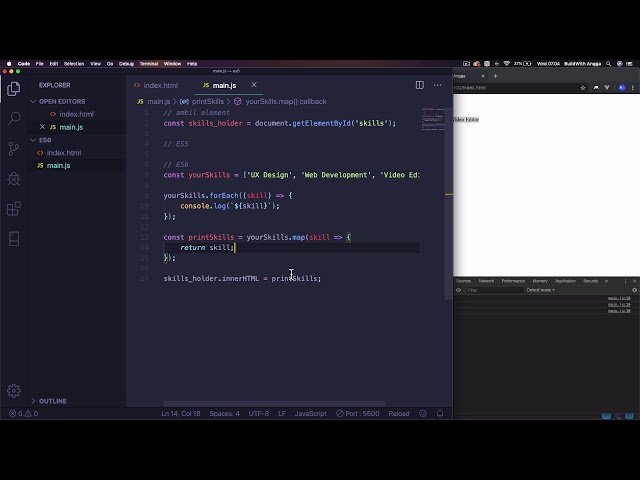Close the DevTools panel
This screenshot has width=640, height=480.
coord(634,281)
